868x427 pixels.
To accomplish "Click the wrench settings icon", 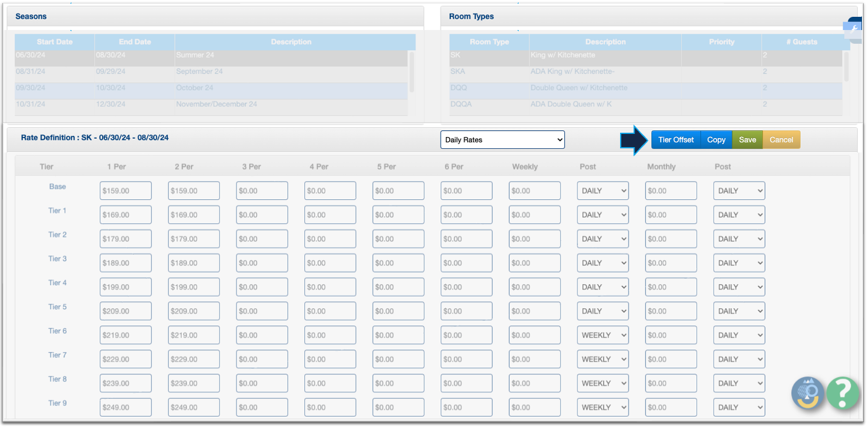I will tap(854, 28).
